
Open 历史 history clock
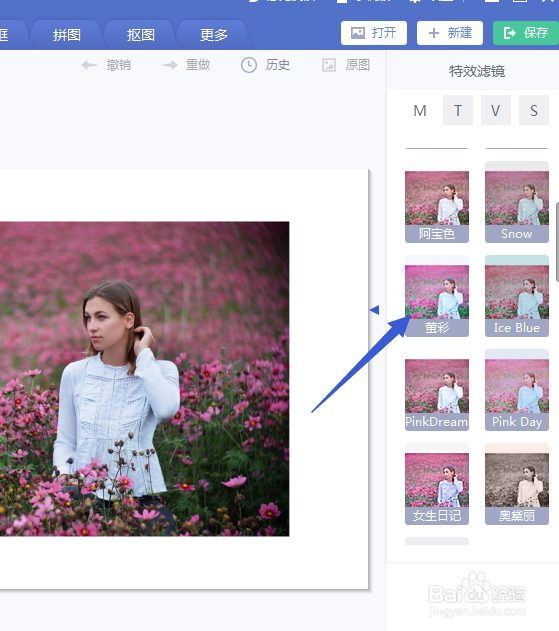(x=266, y=65)
